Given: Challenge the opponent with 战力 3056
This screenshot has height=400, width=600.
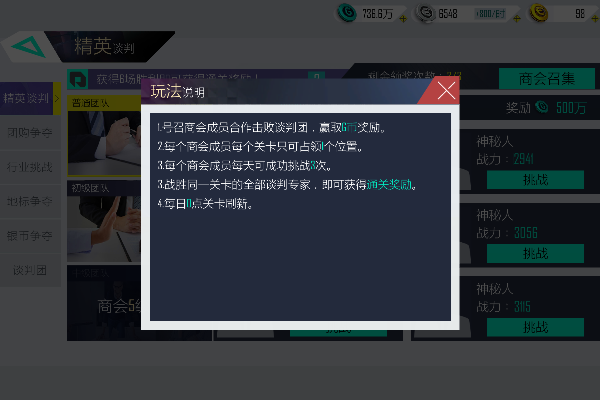Looking at the screenshot, I should [x=535, y=253].
